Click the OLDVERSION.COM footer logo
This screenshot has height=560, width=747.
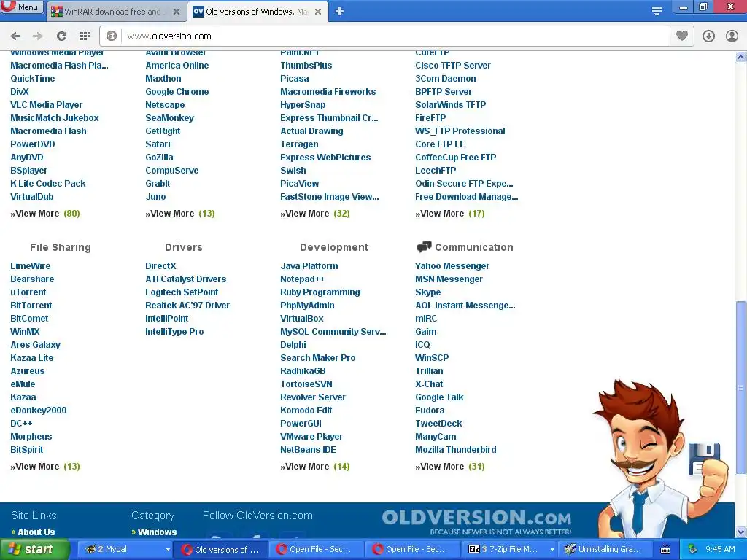tap(476, 521)
